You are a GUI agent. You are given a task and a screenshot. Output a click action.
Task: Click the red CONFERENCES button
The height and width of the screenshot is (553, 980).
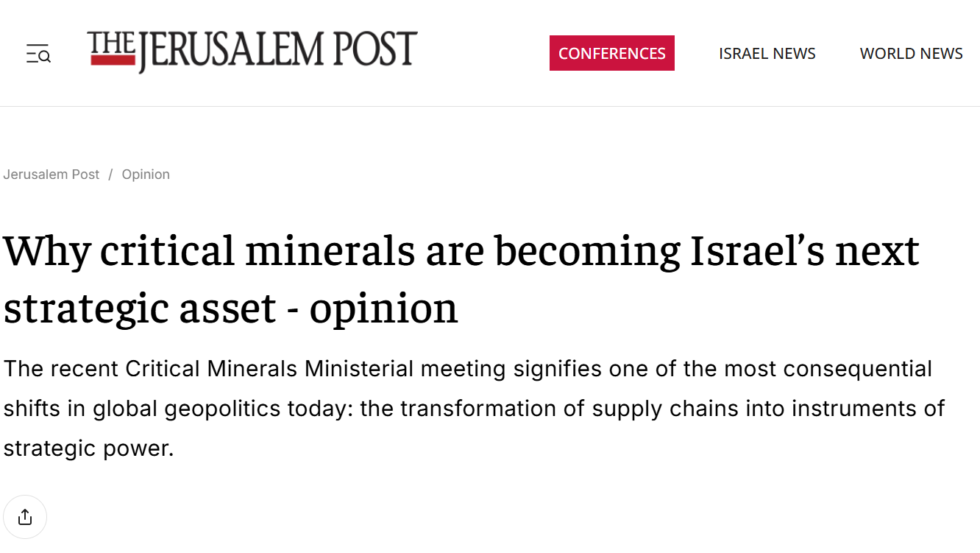[x=611, y=53]
